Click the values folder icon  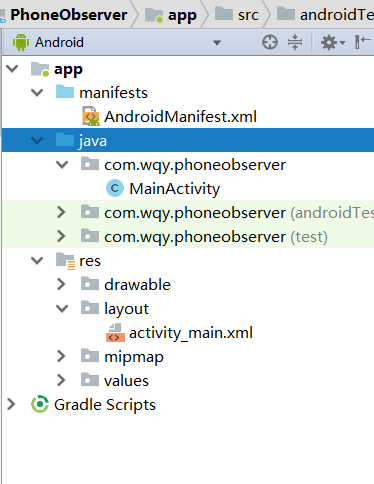(x=90, y=380)
